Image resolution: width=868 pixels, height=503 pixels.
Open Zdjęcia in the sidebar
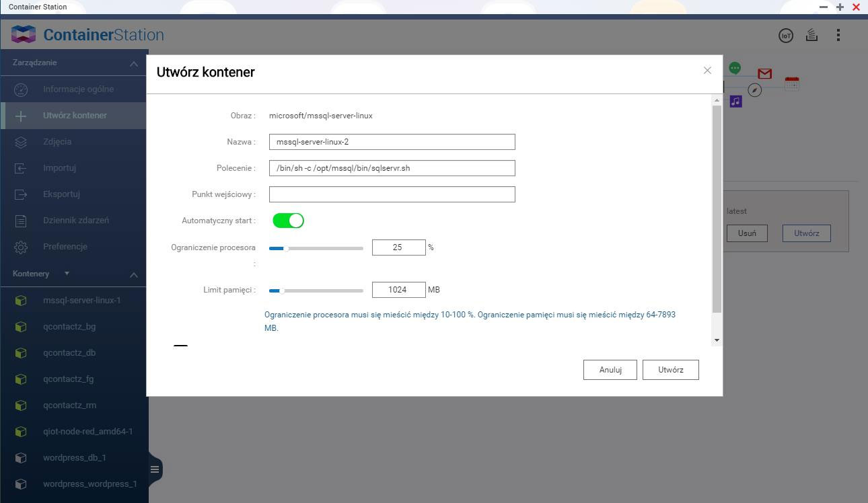57,142
